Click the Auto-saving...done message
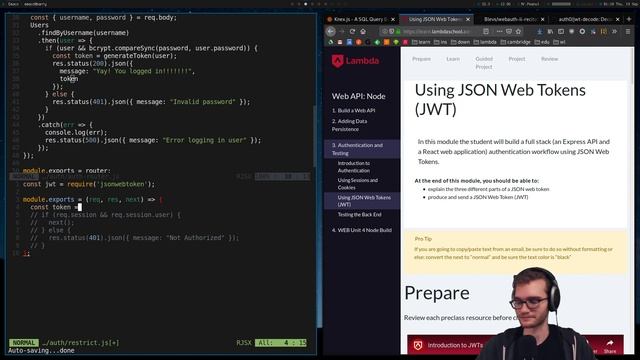 (x=41, y=351)
